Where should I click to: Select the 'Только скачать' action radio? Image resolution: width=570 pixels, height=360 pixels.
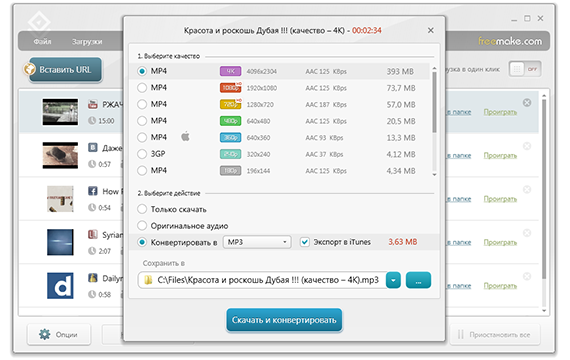(x=142, y=209)
